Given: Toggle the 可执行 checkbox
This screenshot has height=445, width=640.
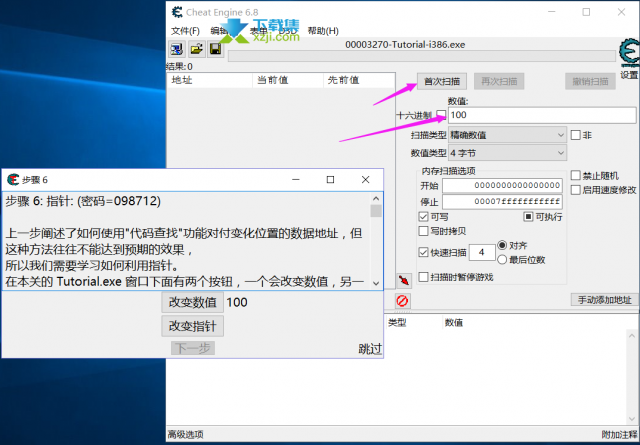Looking at the screenshot, I should pos(528,216).
